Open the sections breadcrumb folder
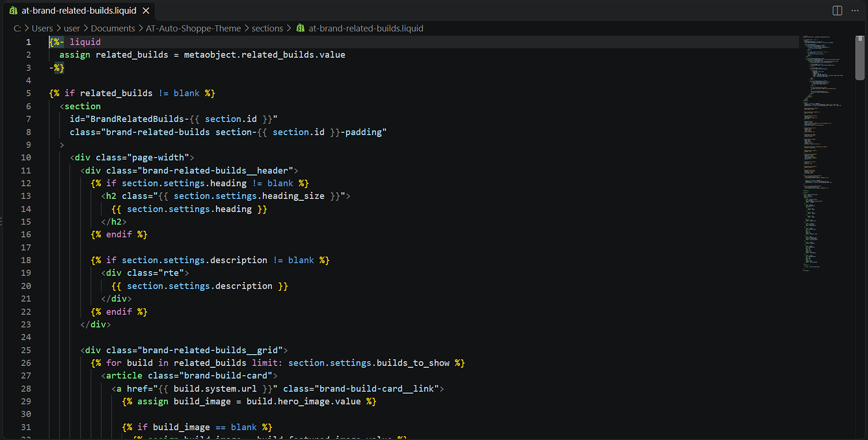 (267, 28)
